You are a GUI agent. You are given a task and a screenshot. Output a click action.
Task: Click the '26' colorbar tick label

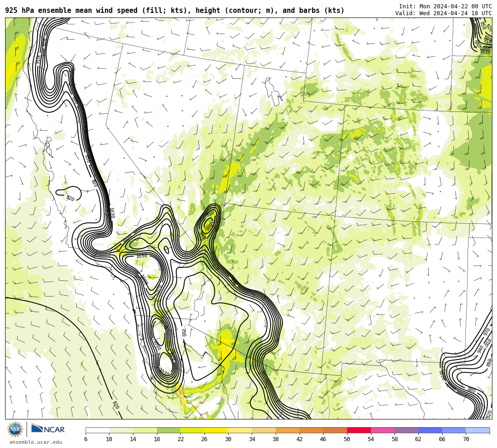[x=204, y=439]
